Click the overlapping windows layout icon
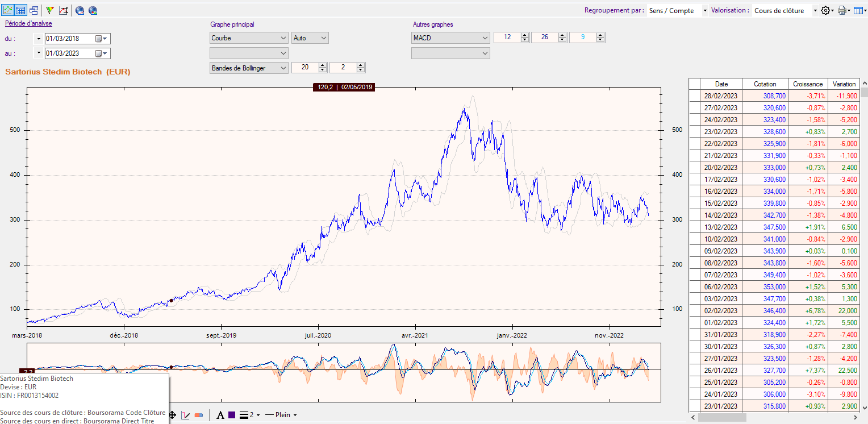This screenshot has height=424, width=868. (34, 10)
